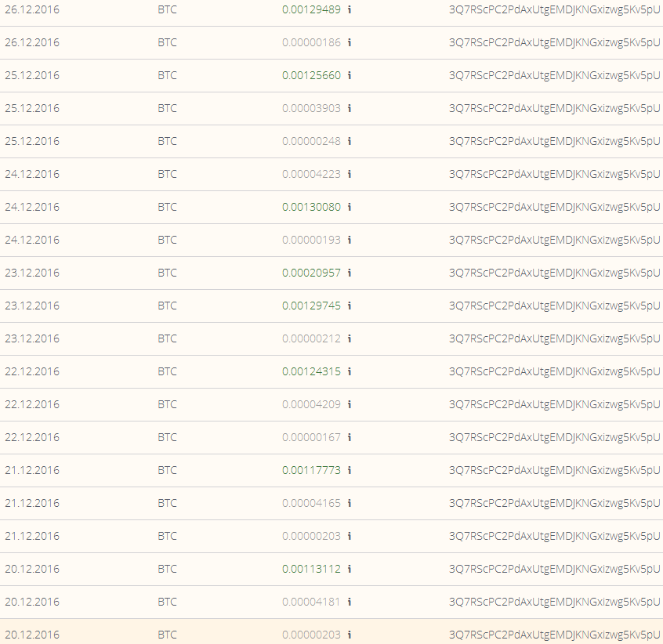Open info icon for 0.00000203 on 20.12.2016
Screen dimensions: 663x644
tap(350, 635)
